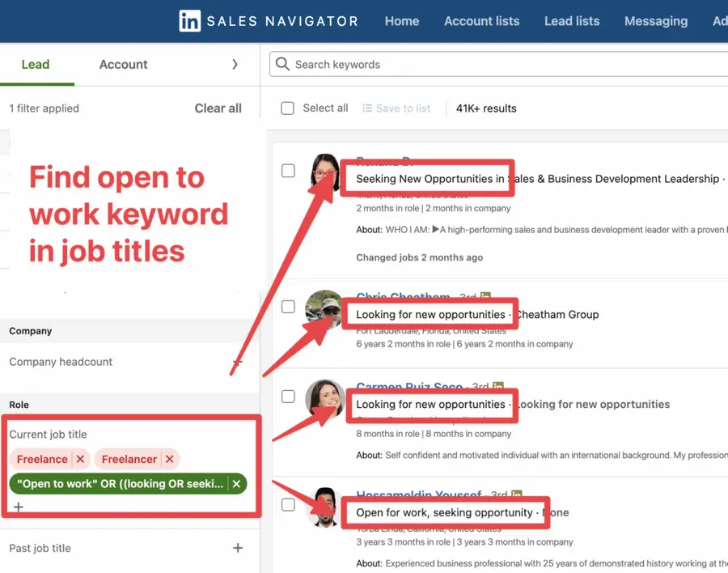
Task: Expand the Past job title filter
Action: (x=238, y=548)
